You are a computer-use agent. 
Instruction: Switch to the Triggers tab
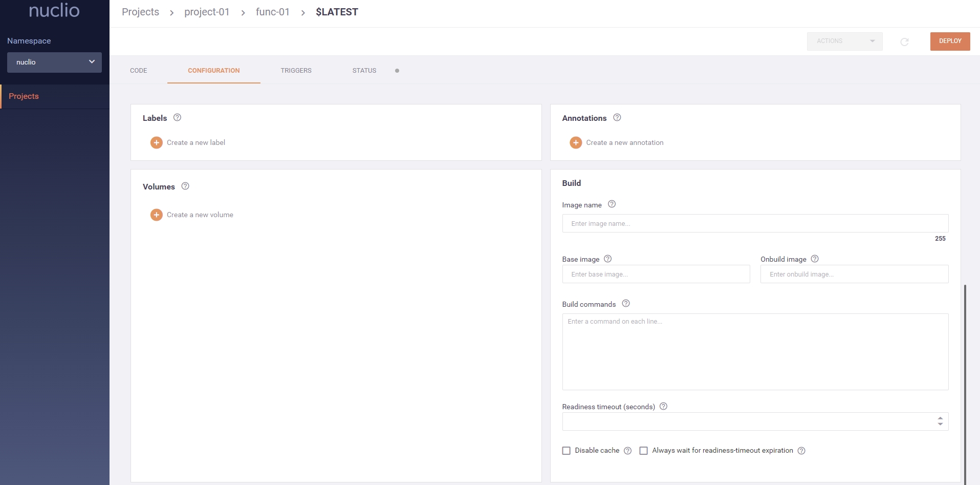pyautogui.click(x=296, y=71)
